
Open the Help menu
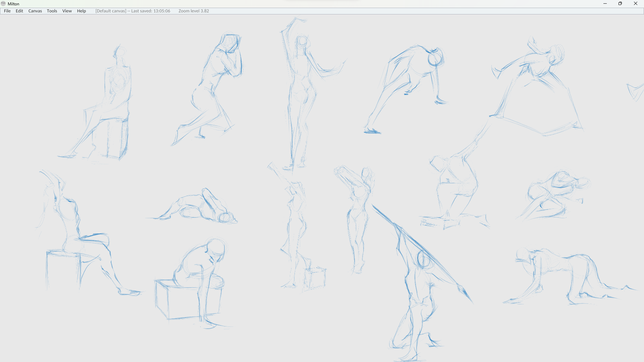82,11
